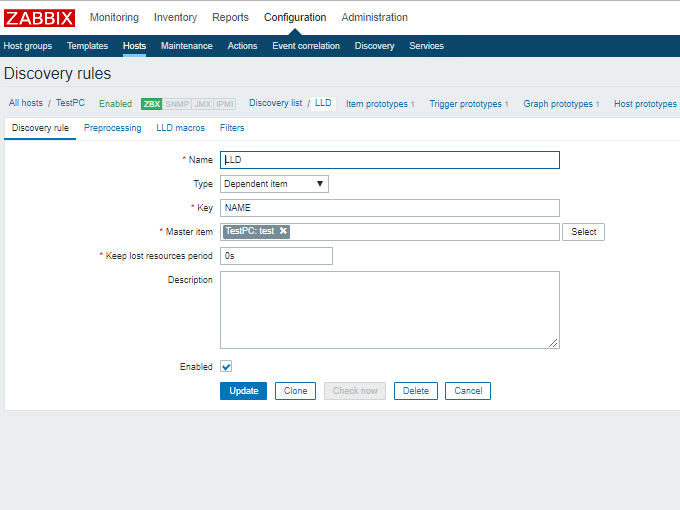
Task: Open Item prototypes link
Action: pos(376,104)
